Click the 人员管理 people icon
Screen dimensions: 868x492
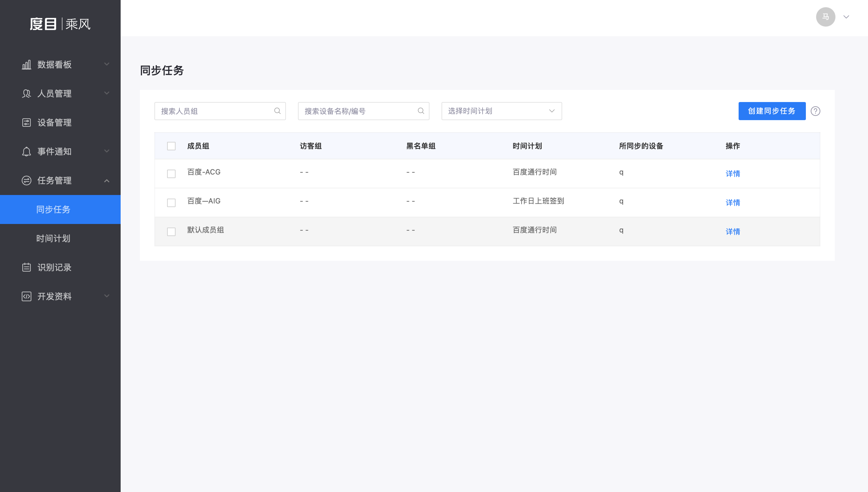pyautogui.click(x=26, y=94)
